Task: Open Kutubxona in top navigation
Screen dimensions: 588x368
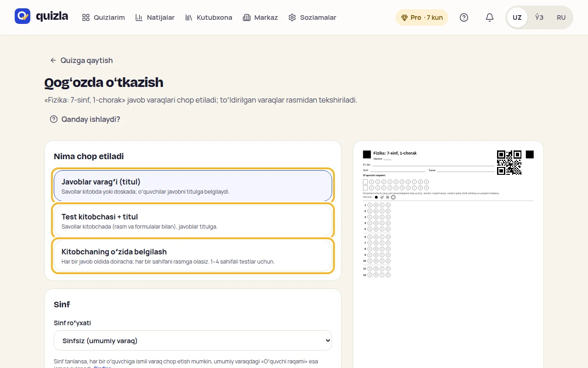Action: tap(209, 17)
